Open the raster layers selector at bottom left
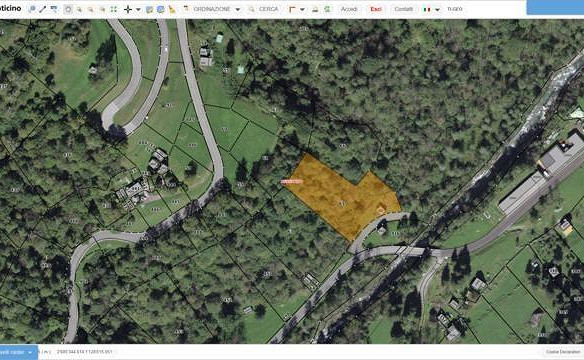This screenshot has width=584, height=360. click(18, 352)
